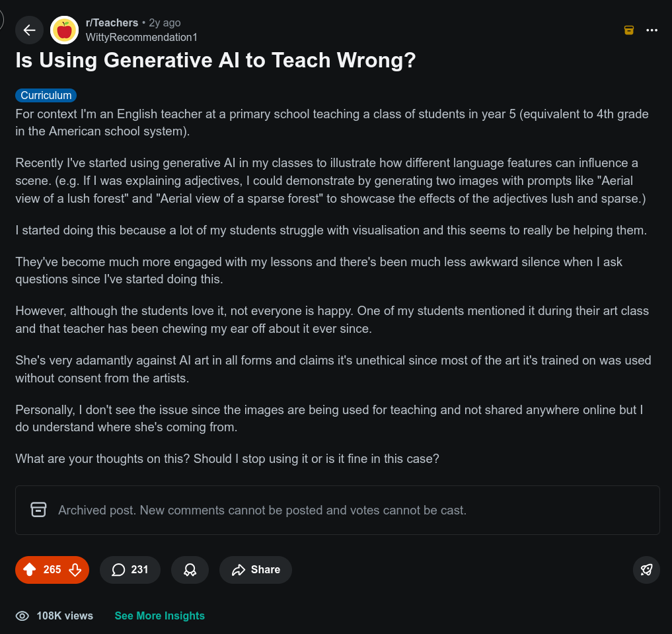Click the comment bubble showing 231
The height and width of the screenshot is (634, 672).
(130, 570)
